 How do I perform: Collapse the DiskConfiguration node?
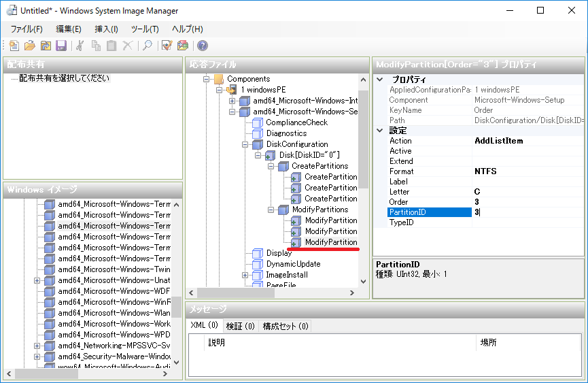coord(245,144)
